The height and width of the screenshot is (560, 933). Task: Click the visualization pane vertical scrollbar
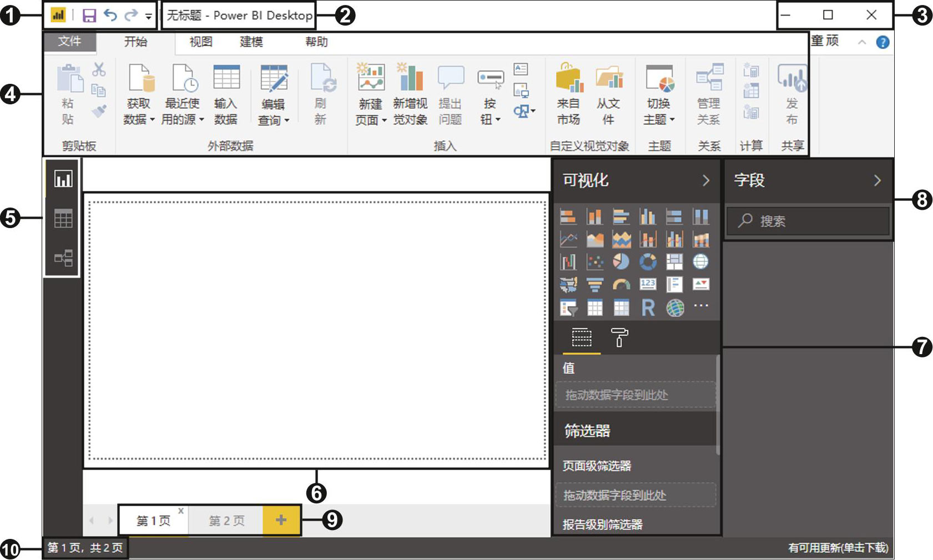pyautogui.click(x=718, y=405)
